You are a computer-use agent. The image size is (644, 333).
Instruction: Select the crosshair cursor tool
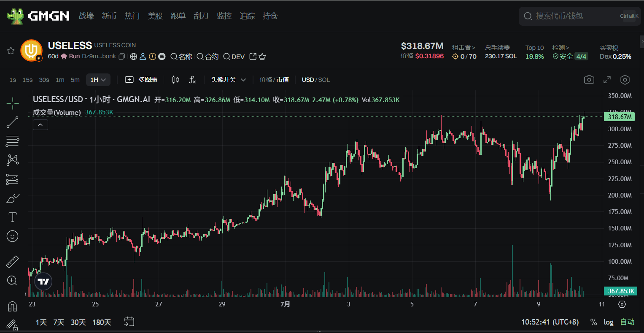tap(13, 103)
